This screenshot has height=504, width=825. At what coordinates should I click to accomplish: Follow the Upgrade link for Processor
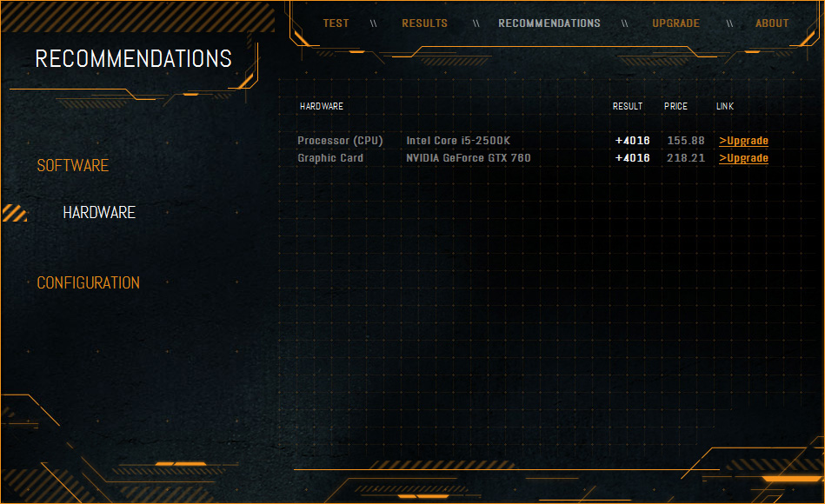point(743,141)
